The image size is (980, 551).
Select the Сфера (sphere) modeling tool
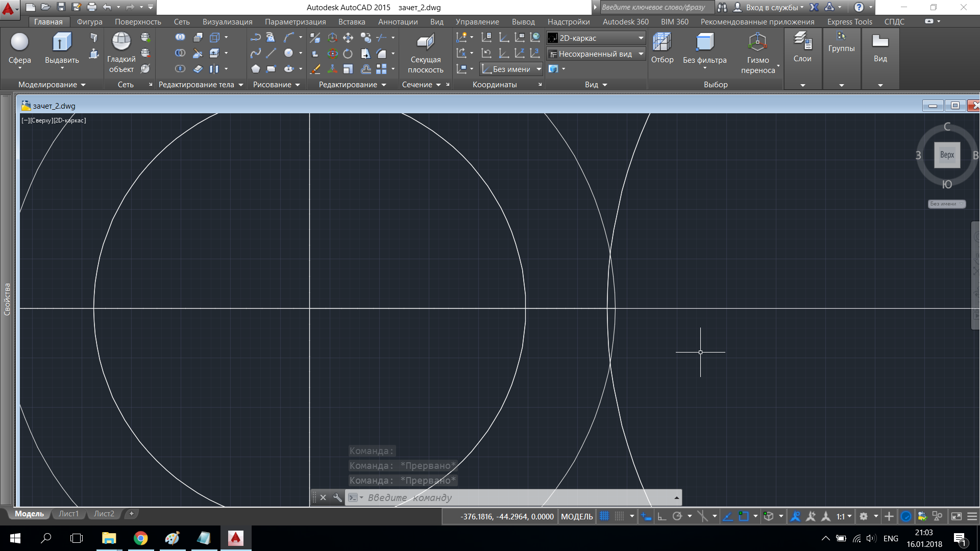point(19,48)
